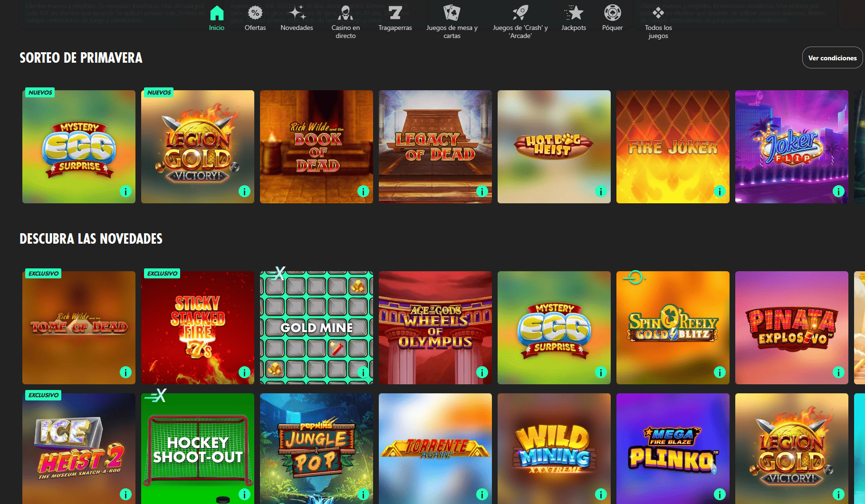
Task: Go to the Ofertas menu label
Action: [255, 28]
